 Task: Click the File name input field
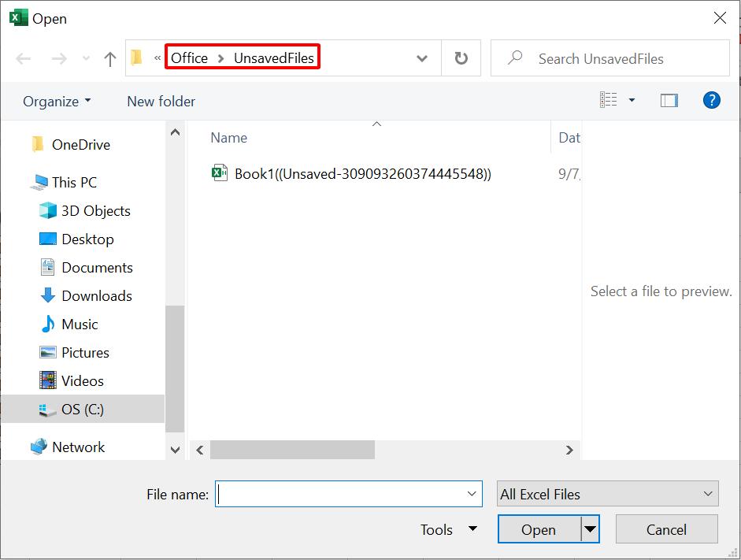click(x=340, y=495)
